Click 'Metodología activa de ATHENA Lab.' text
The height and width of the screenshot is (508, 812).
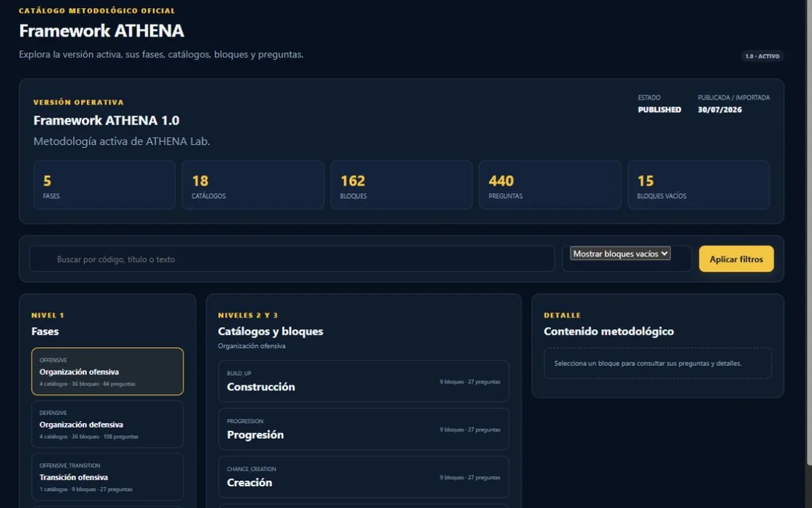(x=122, y=142)
